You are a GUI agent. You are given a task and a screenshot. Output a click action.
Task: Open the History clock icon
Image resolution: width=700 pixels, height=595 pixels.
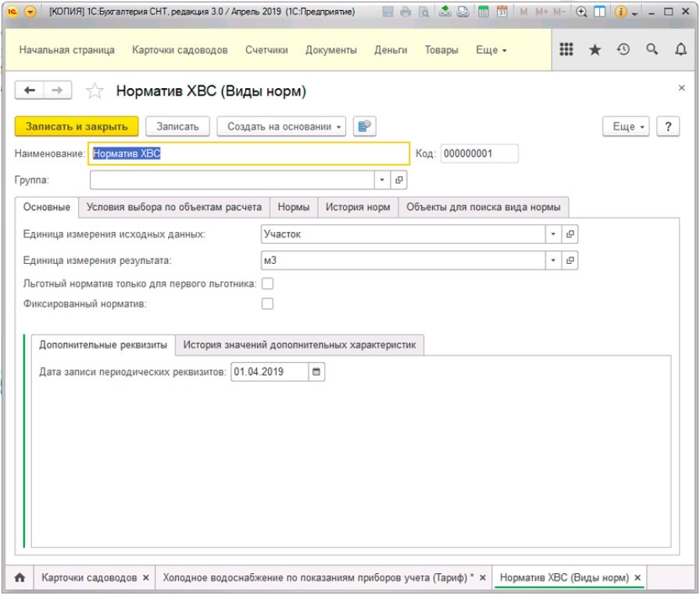pyautogui.click(x=623, y=49)
